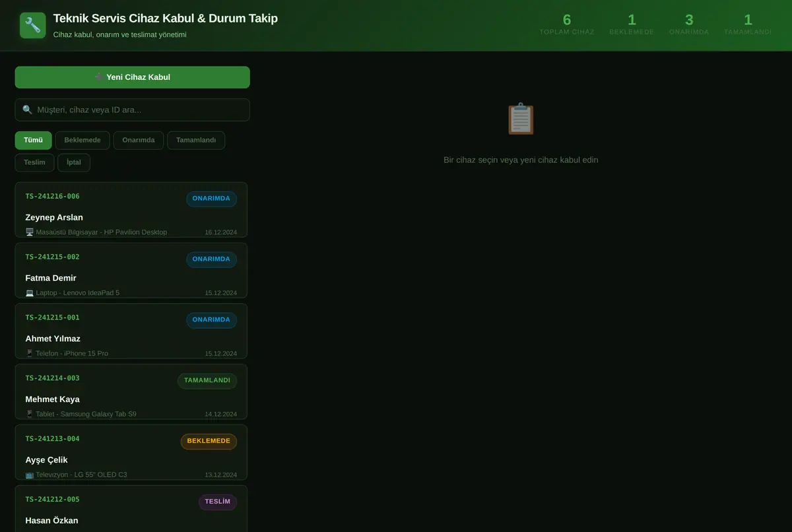Open Zeynep Arslan device card
This screenshot has width=792, height=532.
131,210
